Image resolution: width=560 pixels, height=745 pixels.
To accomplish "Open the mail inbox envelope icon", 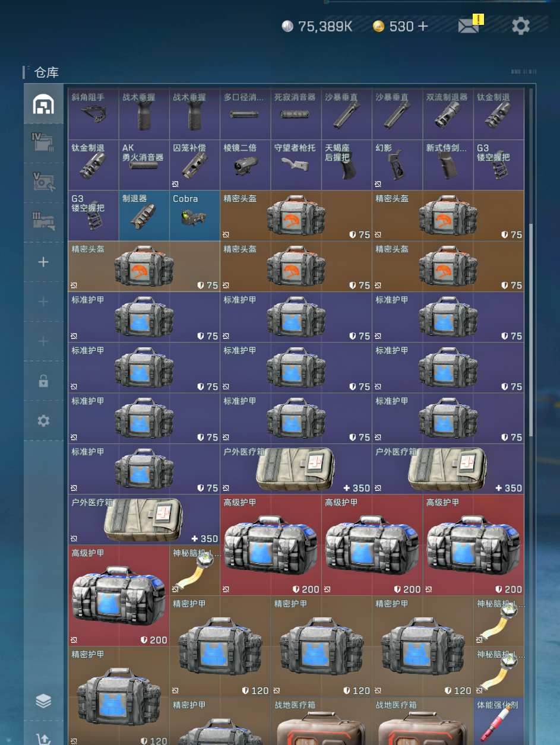I will pyautogui.click(x=469, y=26).
